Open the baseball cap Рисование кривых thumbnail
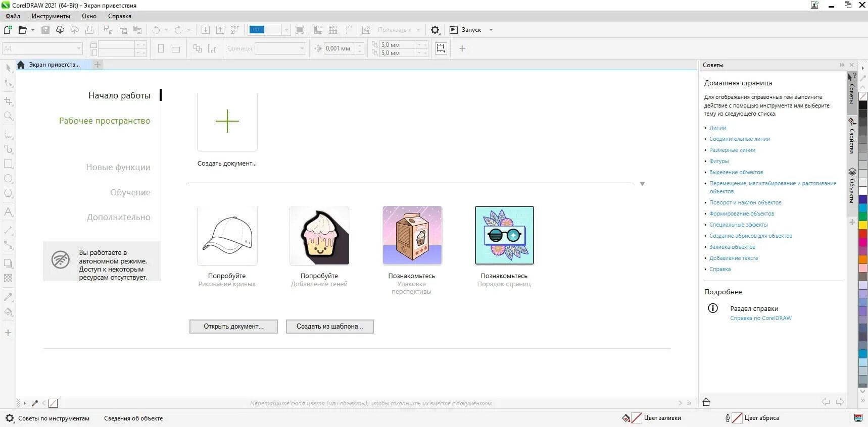 (227, 235)
